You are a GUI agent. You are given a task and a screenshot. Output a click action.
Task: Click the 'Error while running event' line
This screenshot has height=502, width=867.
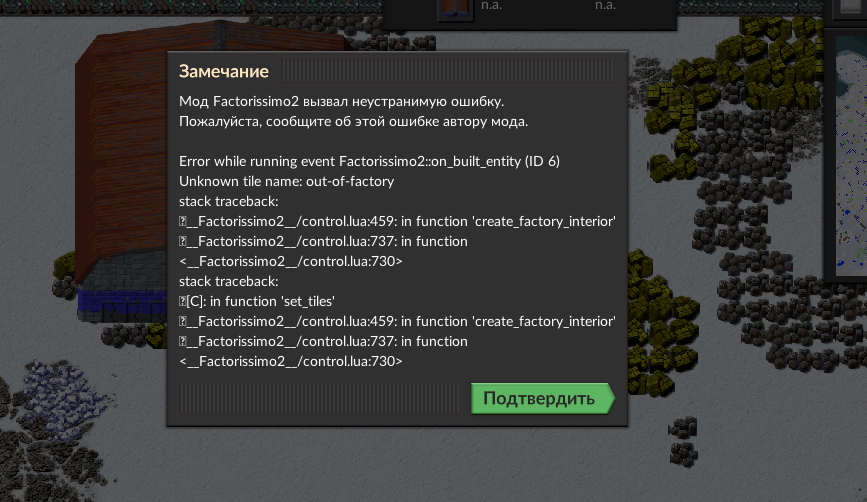369,161
